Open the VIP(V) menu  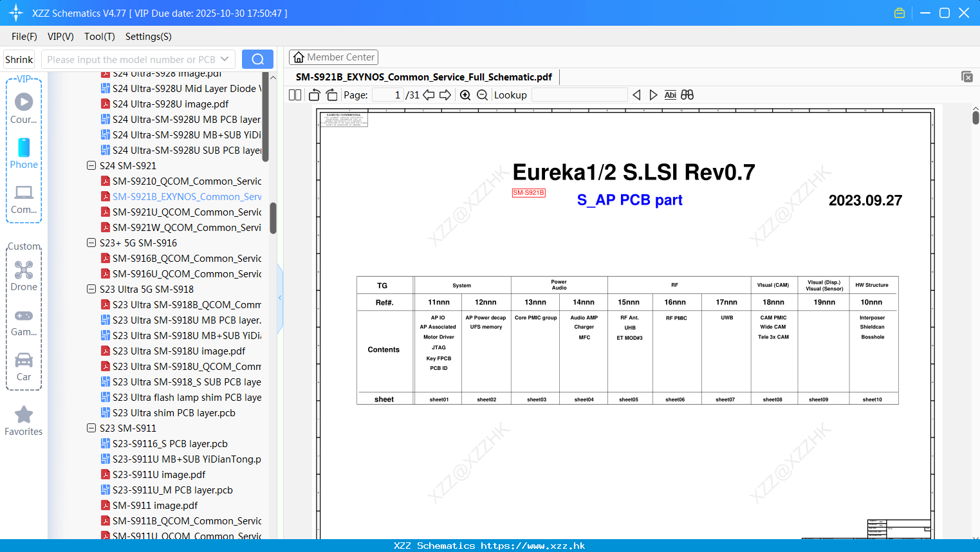(60, 37)
